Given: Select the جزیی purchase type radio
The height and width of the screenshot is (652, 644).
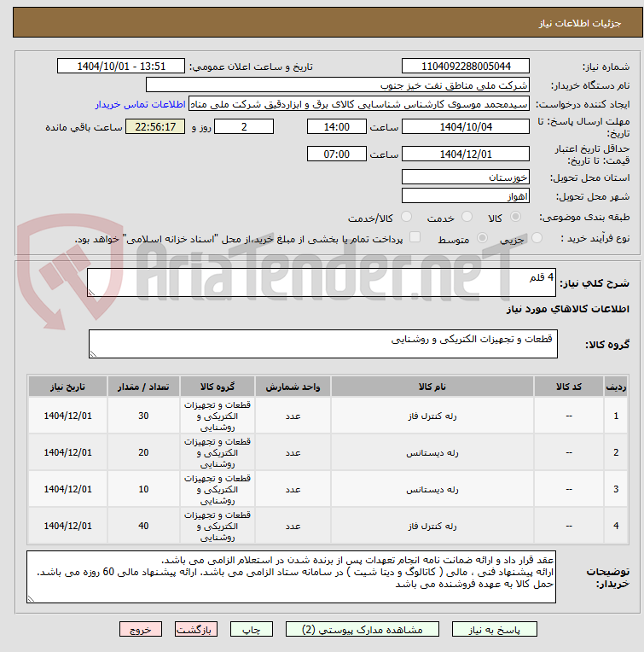Looking at the screenshot, I should (537, 238).
